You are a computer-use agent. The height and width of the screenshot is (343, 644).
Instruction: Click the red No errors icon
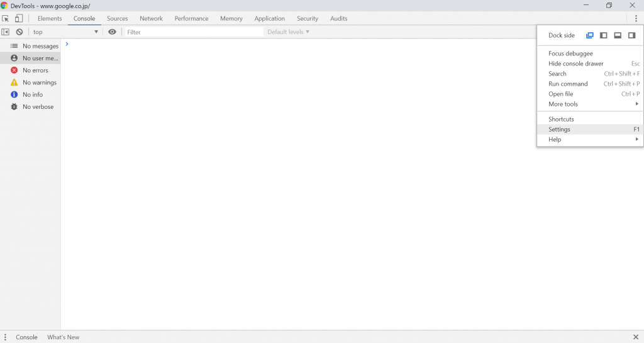pyautogui.click(x=14, y=70)
